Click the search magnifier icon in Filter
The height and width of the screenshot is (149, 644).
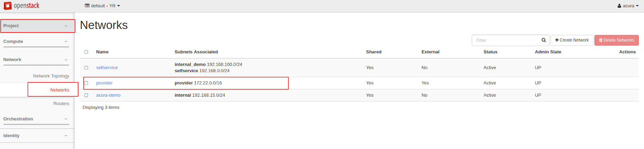[544, 40]
